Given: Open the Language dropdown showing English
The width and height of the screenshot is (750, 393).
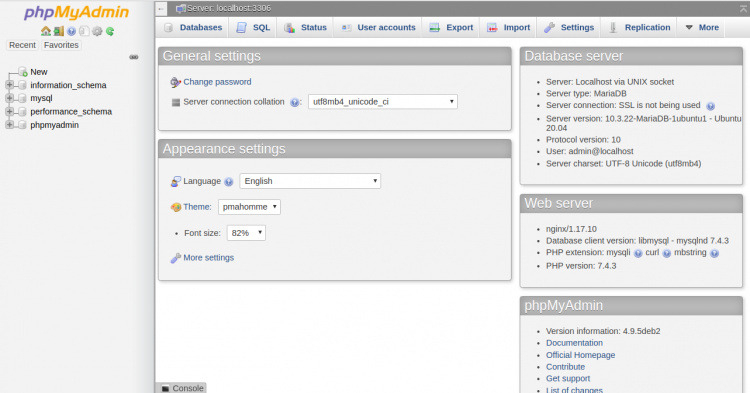Looking at the screenshot, I should [310, 181].
